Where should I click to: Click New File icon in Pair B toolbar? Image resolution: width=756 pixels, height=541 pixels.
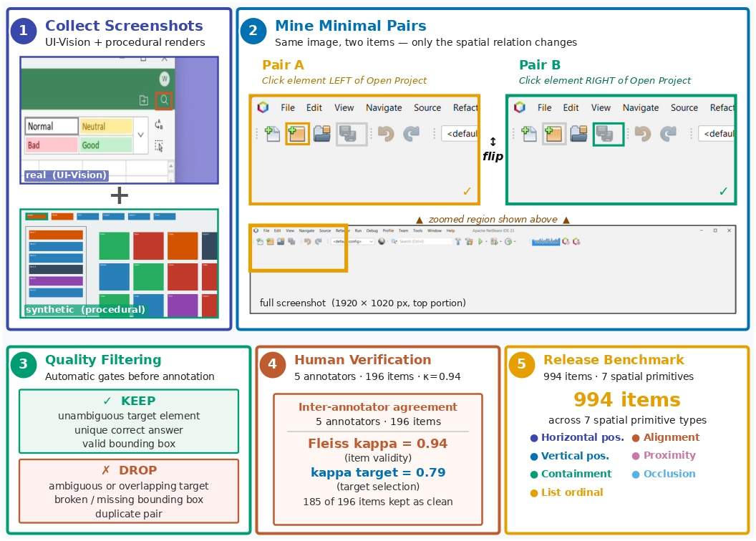click(x=529, y=133)
